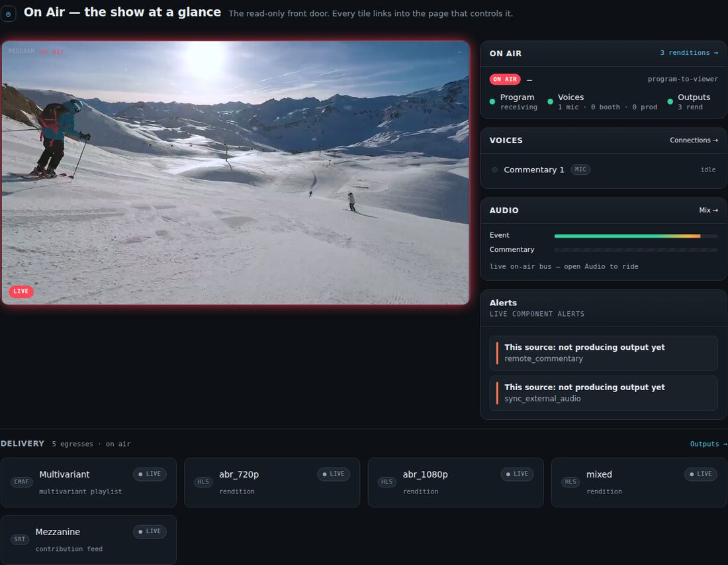728x565 pixels.
Task: Click the LIVE pill on the mixed tile
Action: tap(701, 474)
